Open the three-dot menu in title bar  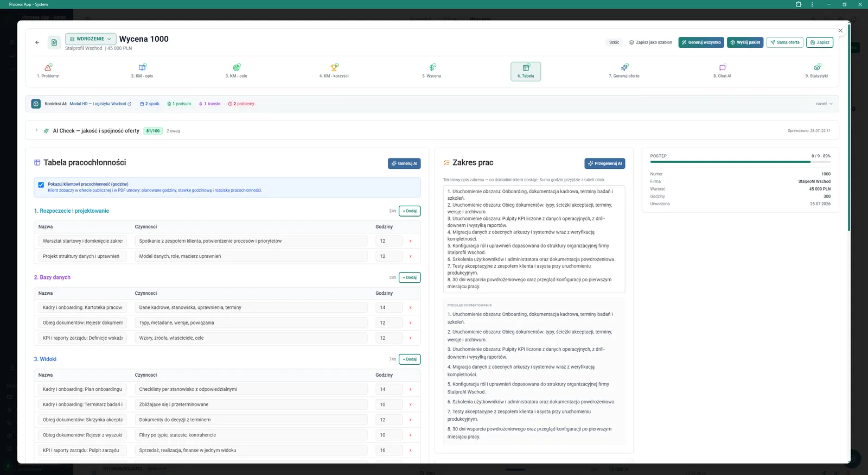click(x=812, y=4)
